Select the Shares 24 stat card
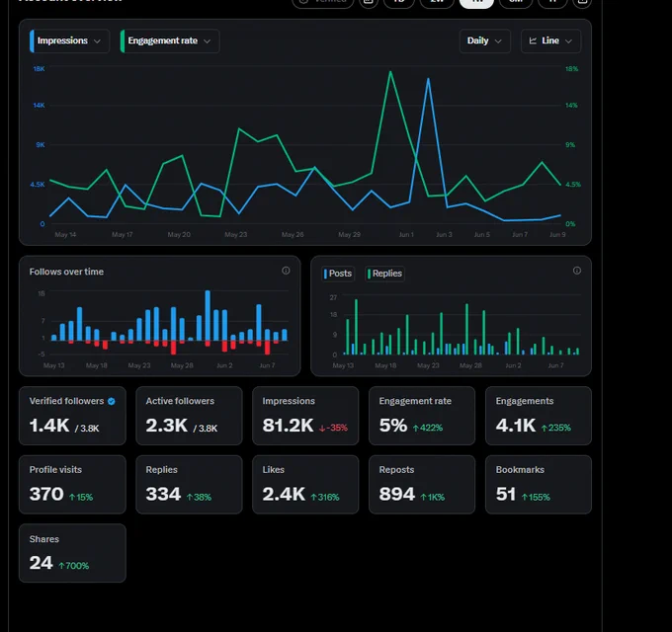672x632 pixels. pyautogui.click(x=72, y=553)
